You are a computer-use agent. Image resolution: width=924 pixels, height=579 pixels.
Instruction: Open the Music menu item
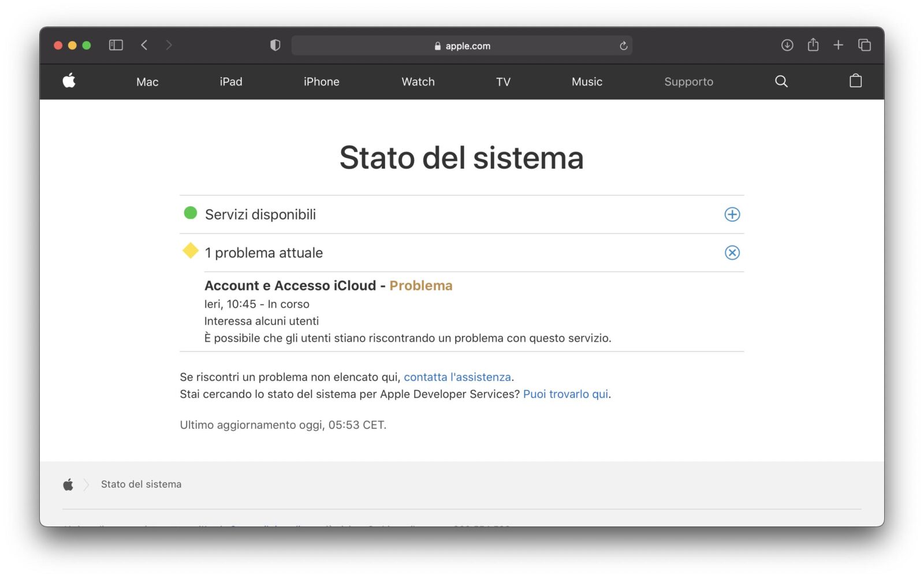click(587, 82)
